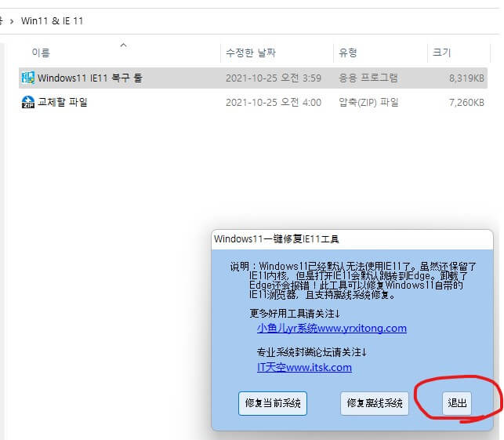Sort files by 크기 column header
Image resolution: width=504 pixels, height=440 pixels.
point(441,53)
